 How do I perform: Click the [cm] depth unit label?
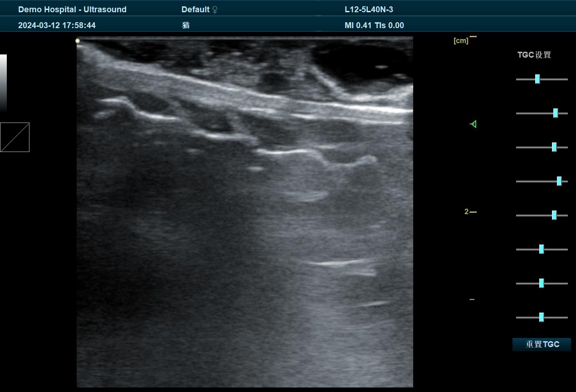[461, 41]
